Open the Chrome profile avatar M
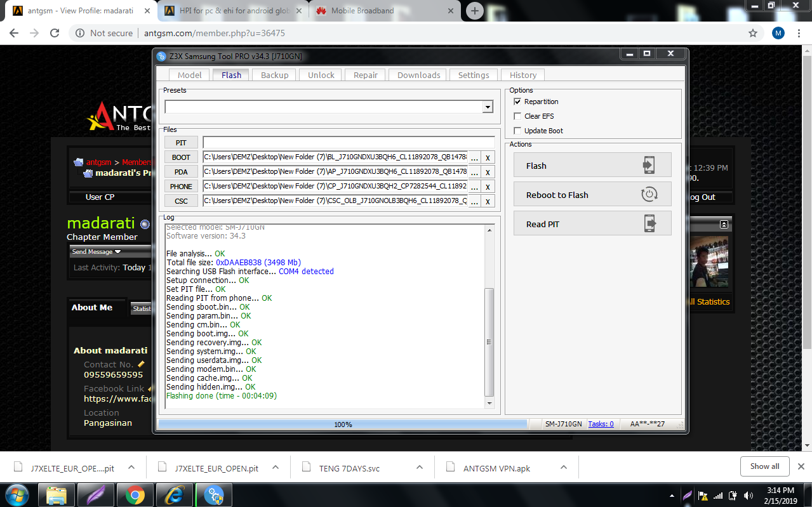 pos(778,33)
